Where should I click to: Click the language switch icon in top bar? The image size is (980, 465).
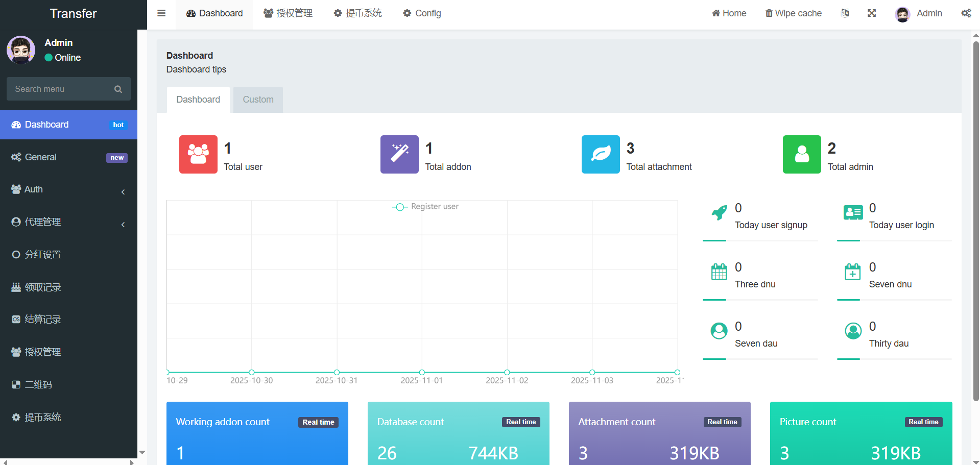coord(845,13)
